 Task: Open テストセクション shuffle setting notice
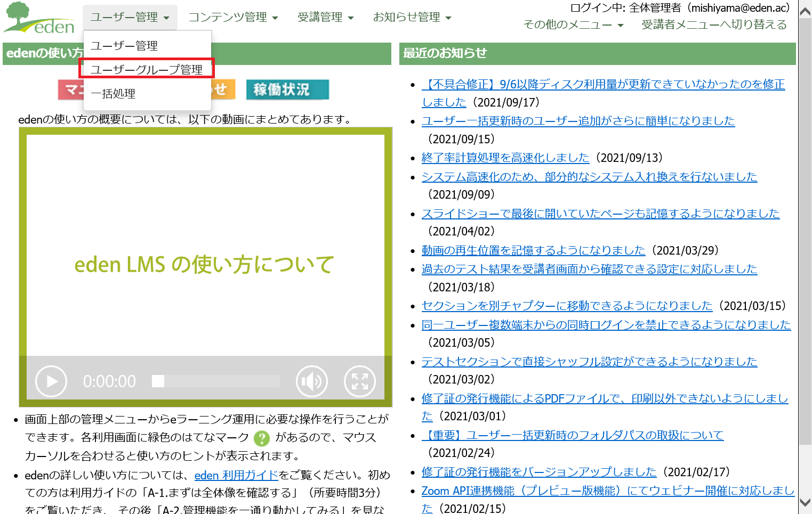(x=589, y=362)
